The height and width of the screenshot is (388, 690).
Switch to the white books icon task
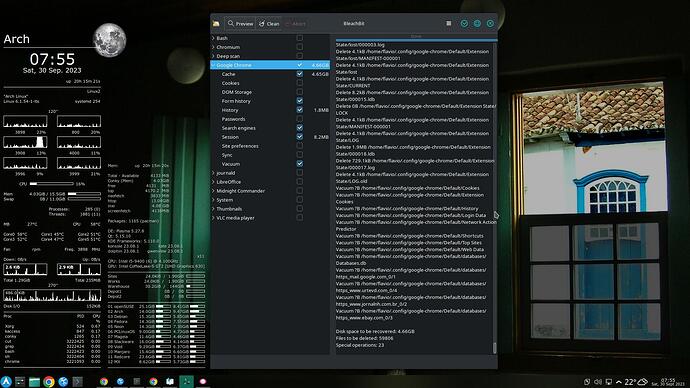pos(170,381)
